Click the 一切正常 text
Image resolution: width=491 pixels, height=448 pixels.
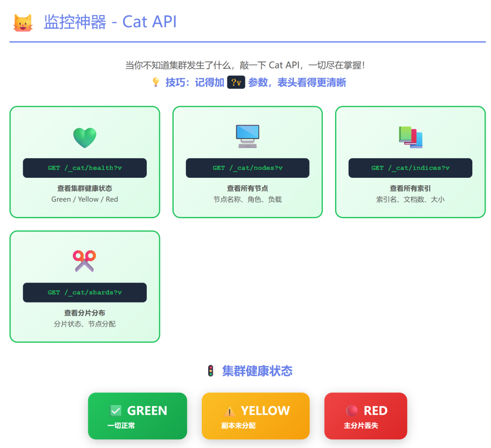click(121, 425)
